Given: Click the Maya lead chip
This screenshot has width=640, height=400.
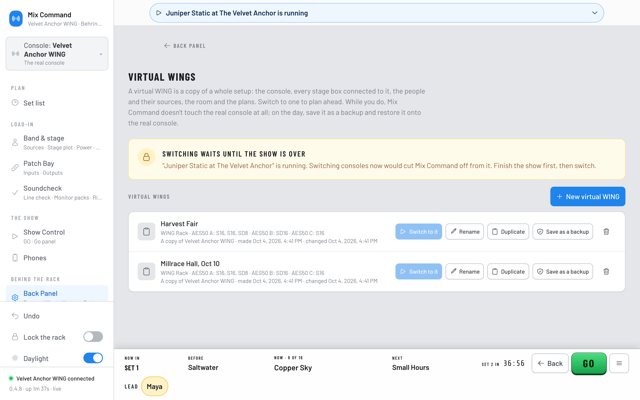Looking at the screenshot, I should 154,386.
